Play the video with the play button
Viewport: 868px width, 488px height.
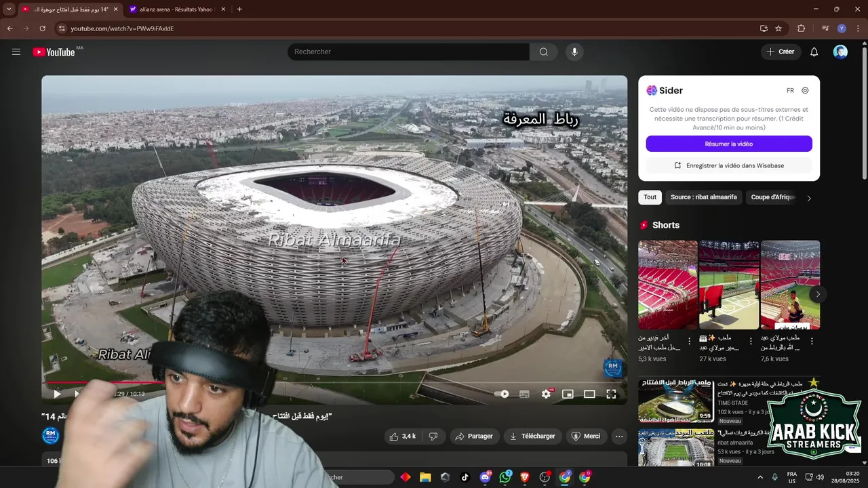point(57,394)
